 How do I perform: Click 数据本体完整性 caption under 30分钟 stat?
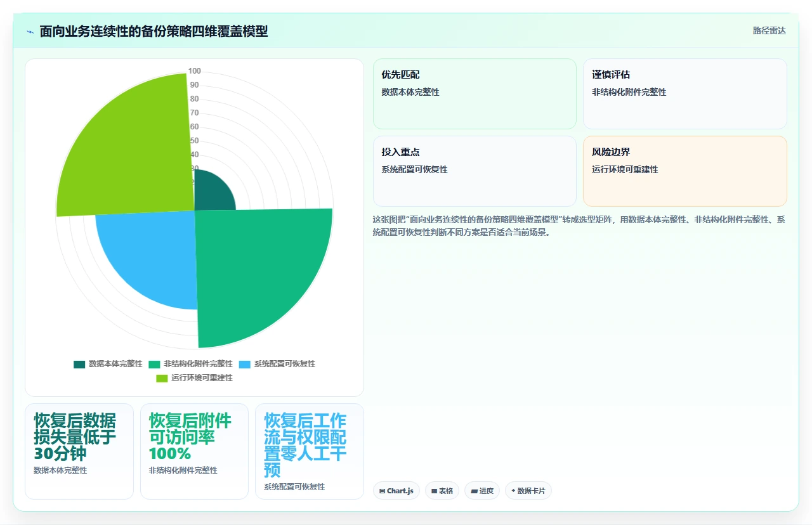coord(60,470)
